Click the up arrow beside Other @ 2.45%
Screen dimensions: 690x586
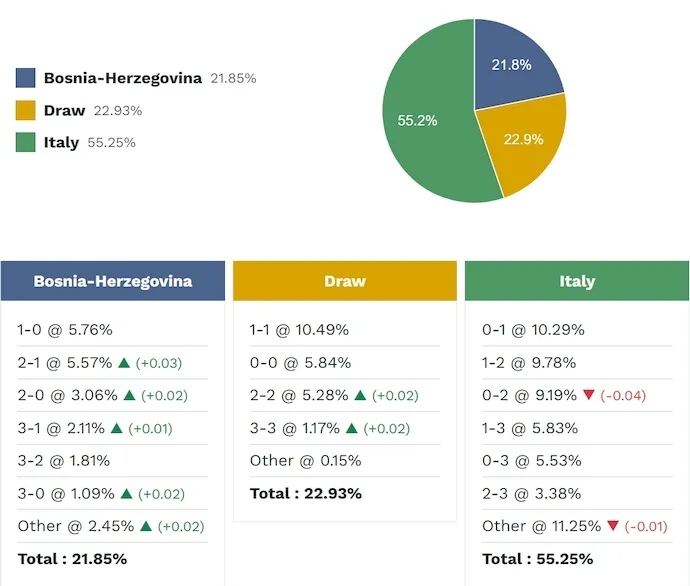tap(149, 526)
